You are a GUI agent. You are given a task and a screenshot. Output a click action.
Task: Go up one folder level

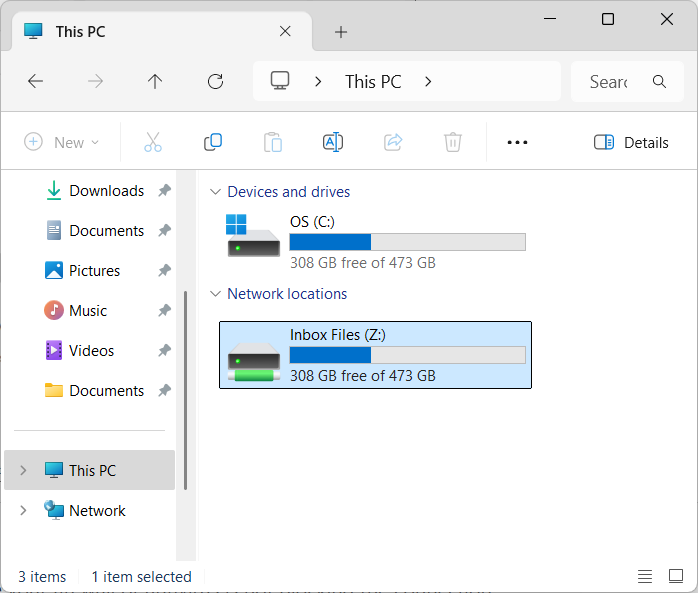[x=155, y=81]
